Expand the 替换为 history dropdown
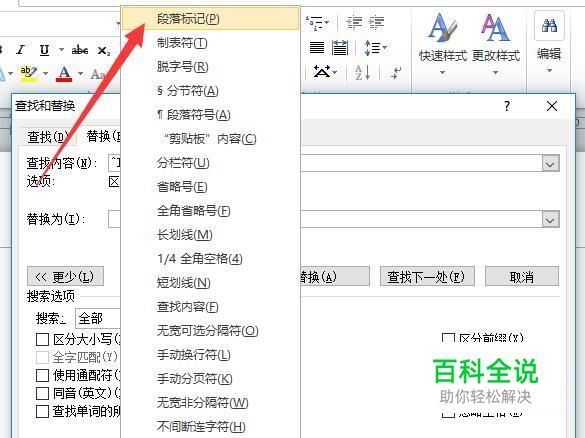Image resolution: width=585 pixels, height=438 pixels. click(x=550, y=220)
